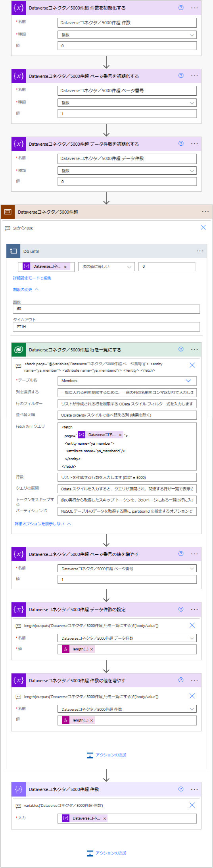Click 値 field in ページ番号を初期化する
Image resolution: width=213 pixels, height=868 pixels.
point(127,114)
